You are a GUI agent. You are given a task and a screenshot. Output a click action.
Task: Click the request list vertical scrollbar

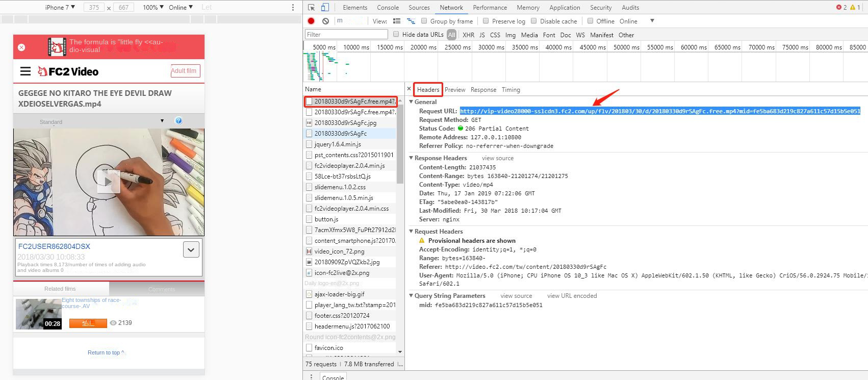click(x=400, y=143)
